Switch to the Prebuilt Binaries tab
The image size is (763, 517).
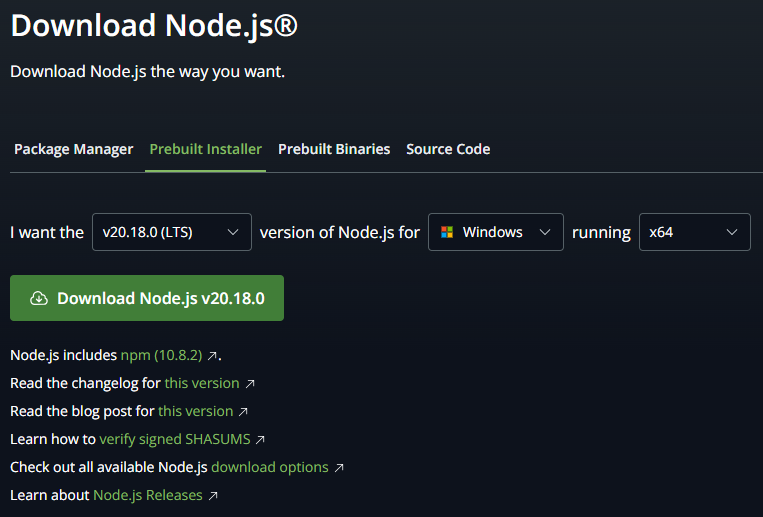tap(334, 149)
